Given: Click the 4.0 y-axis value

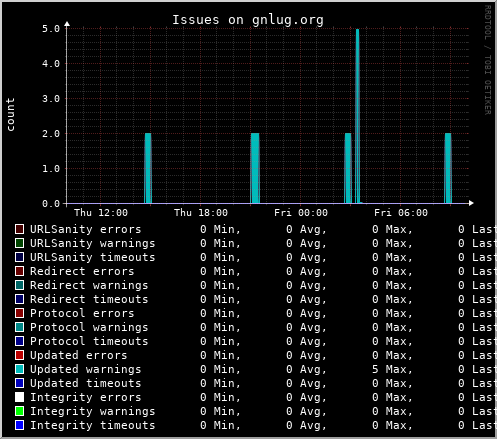Looking at the screenshot, I should (51, 64).
